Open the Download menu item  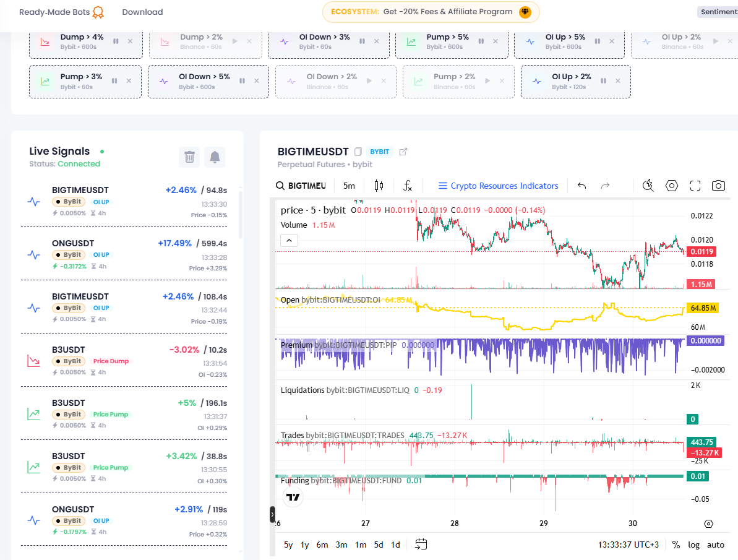[143, 12]
